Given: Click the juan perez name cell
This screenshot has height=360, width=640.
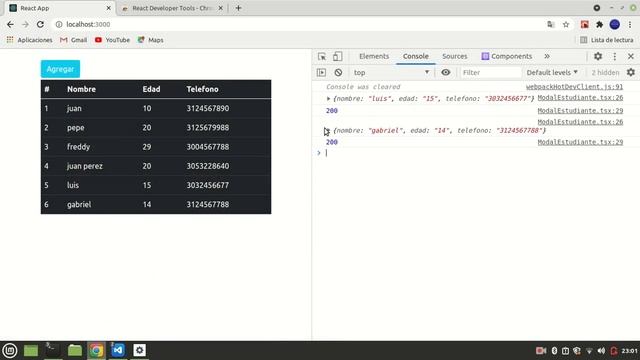Looking at the screenshot, I should [x=84, y=166].
